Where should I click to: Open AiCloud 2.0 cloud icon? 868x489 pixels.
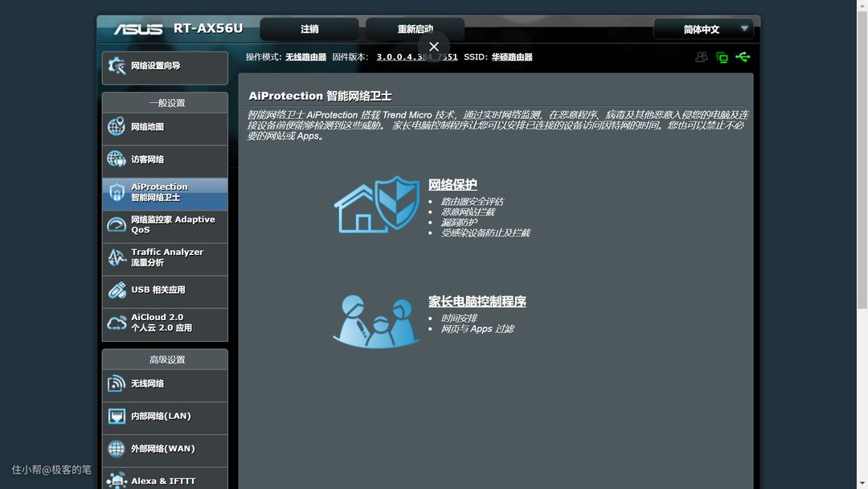click(x=117, y=323)
